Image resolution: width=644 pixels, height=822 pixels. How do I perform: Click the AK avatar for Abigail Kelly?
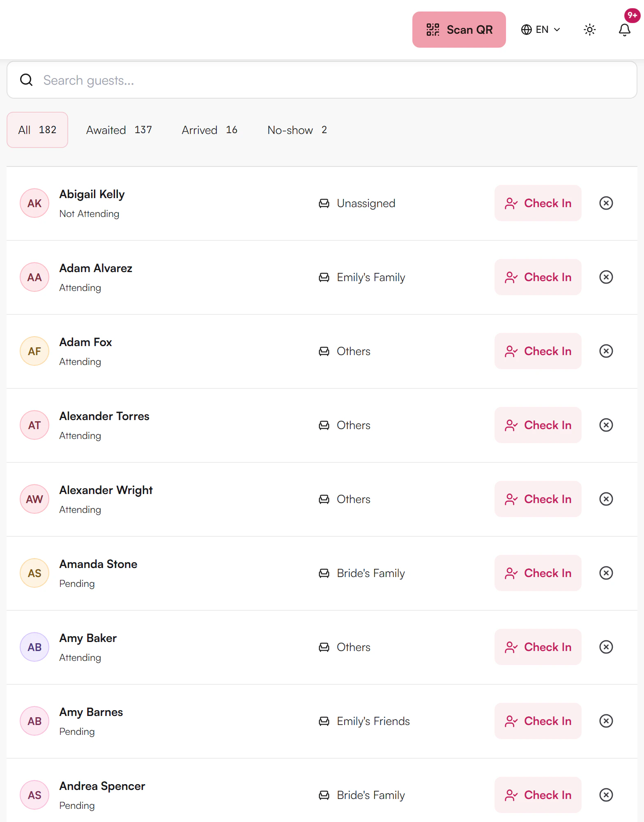point(34,203)
